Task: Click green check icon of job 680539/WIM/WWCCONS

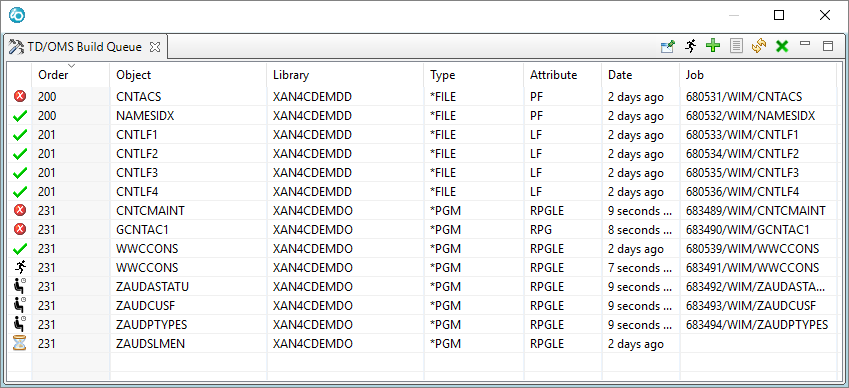Action: point(20,249)
